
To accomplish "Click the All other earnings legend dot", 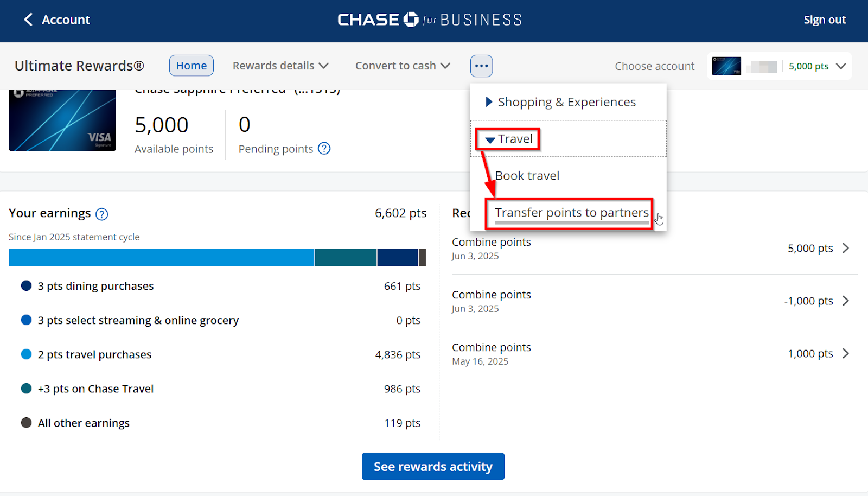I will (x=26, y=422).
